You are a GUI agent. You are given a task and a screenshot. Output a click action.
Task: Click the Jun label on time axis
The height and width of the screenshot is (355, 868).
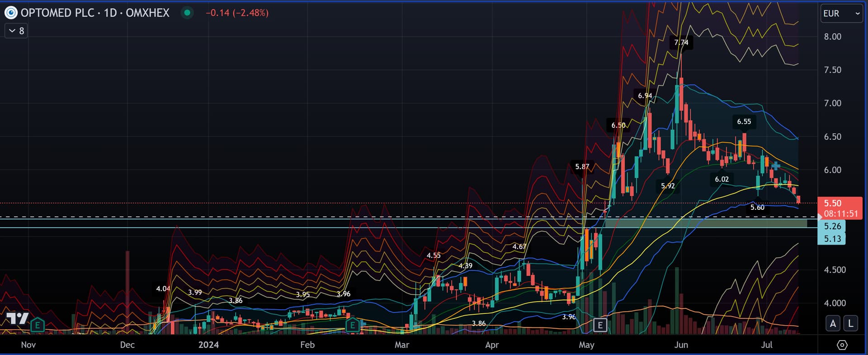click(x=681, y=345)
